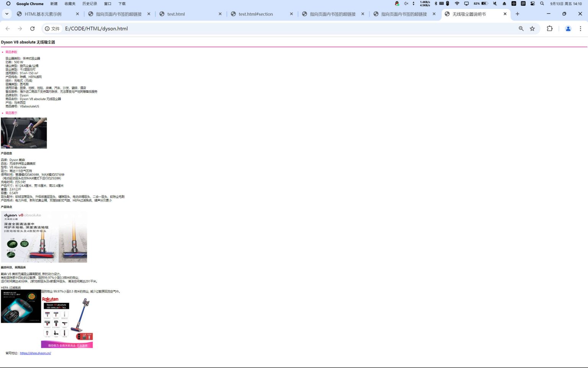Click the 重量: 2.61公斤 line

(x=11, y=189)
